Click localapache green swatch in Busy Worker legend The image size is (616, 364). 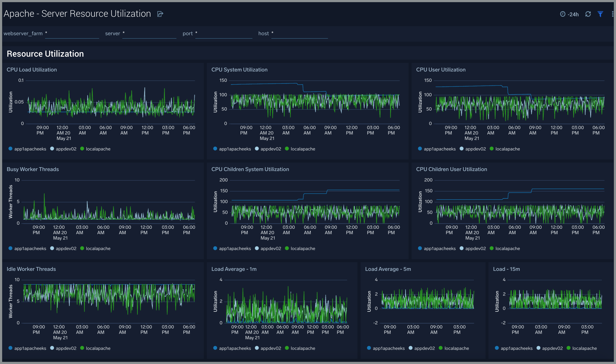(82, 248)
